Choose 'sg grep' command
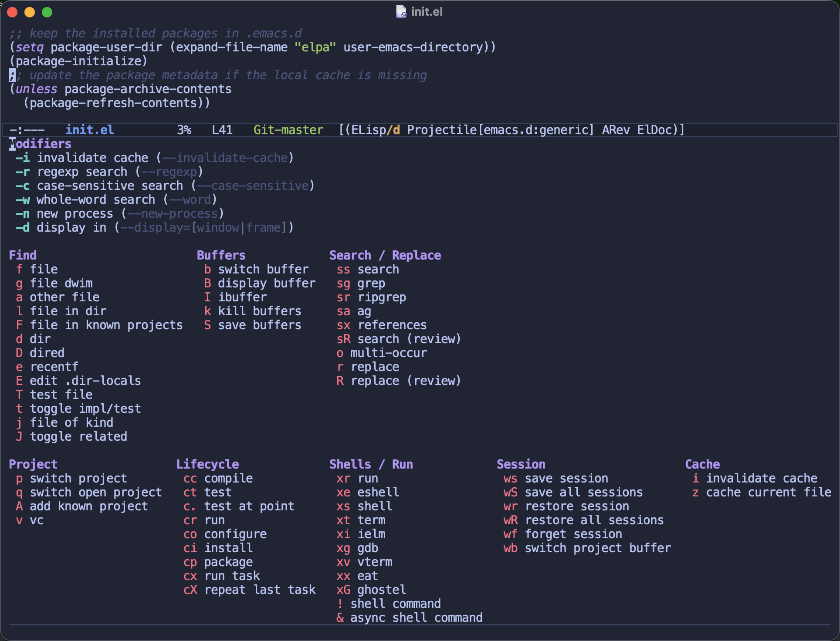840x641 pixels. 361,283
